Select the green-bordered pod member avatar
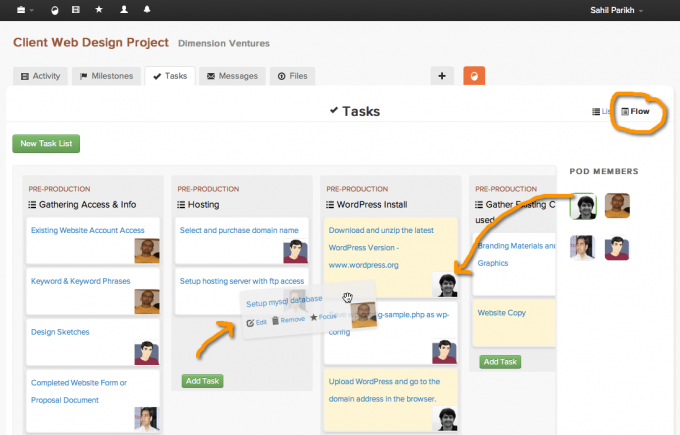680x435 pixels. (583, 206)
